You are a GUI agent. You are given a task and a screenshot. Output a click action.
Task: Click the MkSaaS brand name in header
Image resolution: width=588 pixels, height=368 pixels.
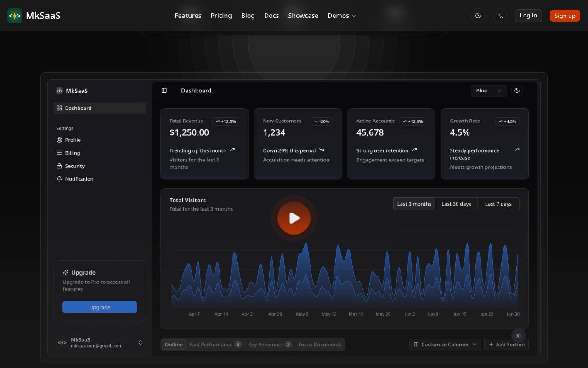click(43, 16)
